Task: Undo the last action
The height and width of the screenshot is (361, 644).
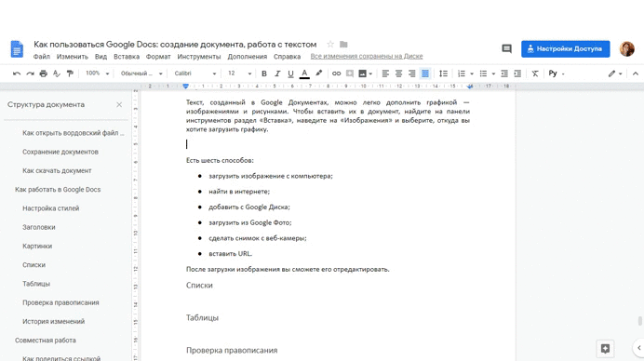Action: tap(17, 74)
